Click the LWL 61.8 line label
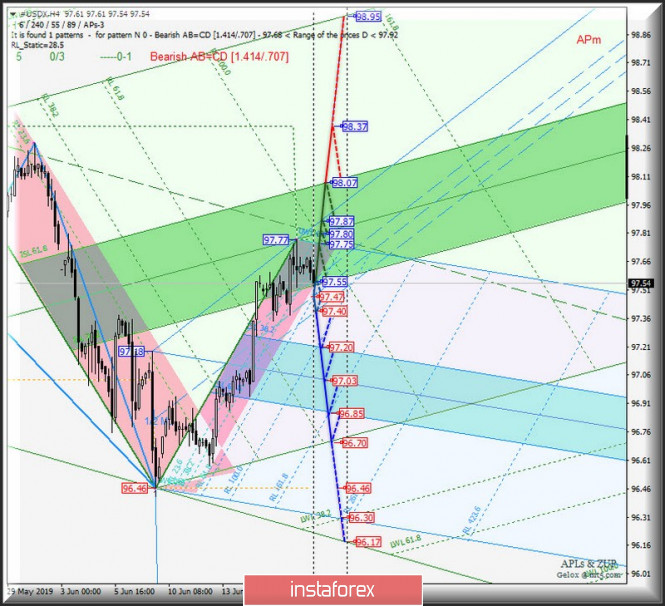 (405, 542)
